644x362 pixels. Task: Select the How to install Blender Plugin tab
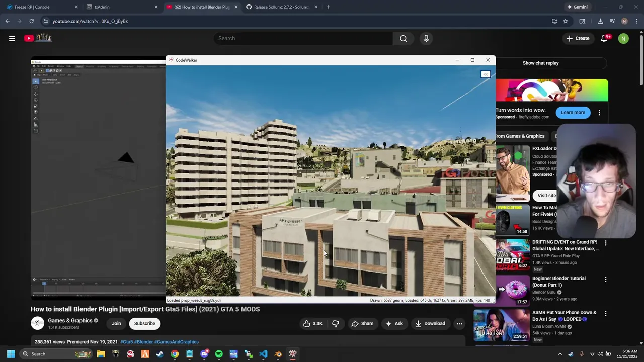(x=201, y=7)
